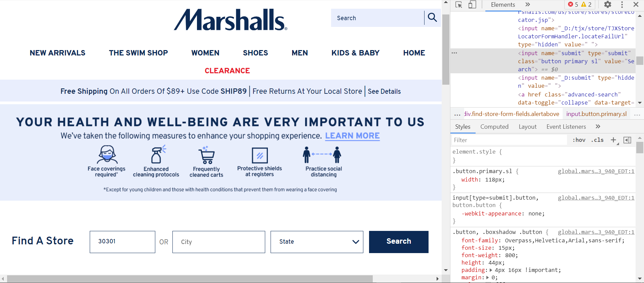Screen dimensions: 644x283
Task: Open DevTools settings gear
Action: click(608, 4)
